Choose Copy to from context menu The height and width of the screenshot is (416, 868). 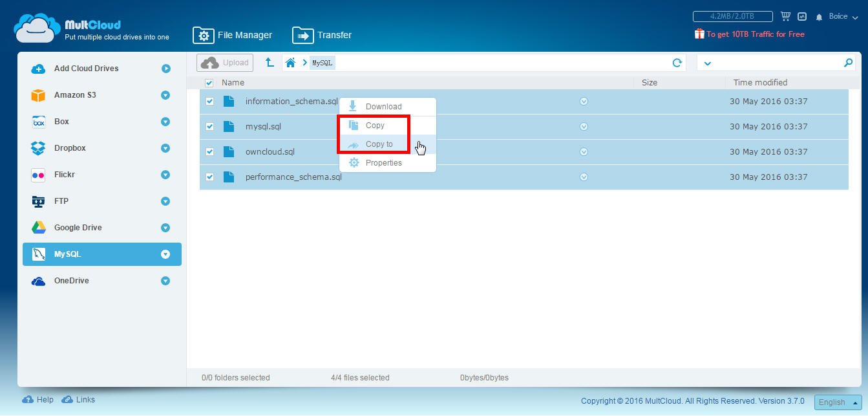pyautogui.click(x=379, y=144)
